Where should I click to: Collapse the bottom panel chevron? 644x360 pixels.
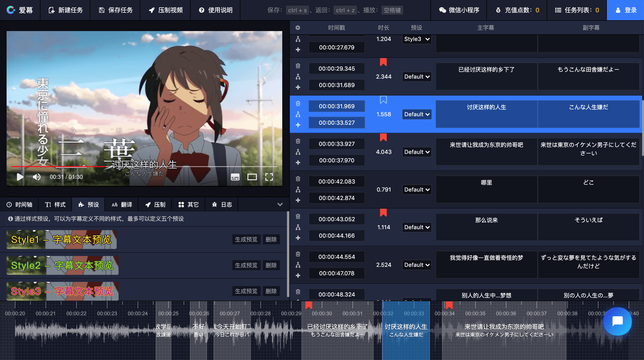[x=280, y=204]
